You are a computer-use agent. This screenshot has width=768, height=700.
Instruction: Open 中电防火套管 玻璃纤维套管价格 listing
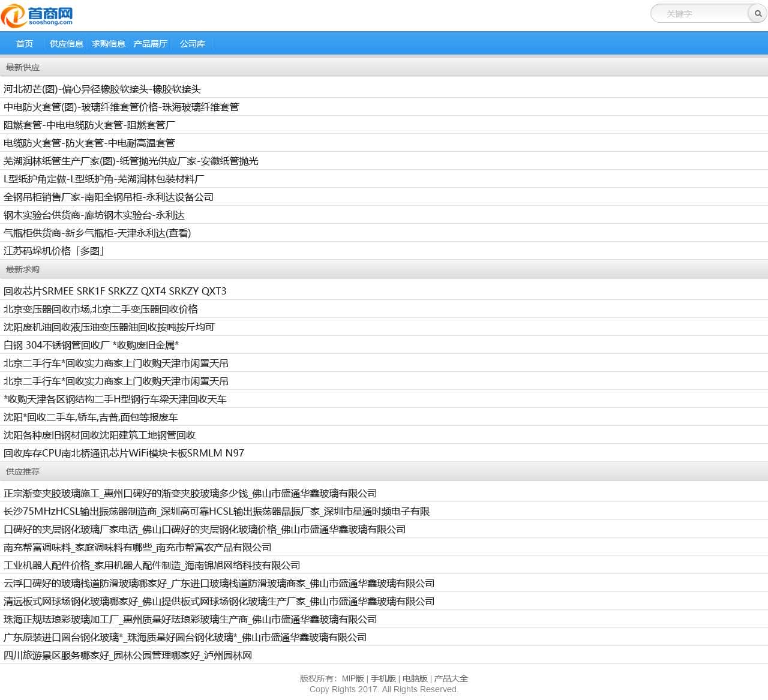click(121, 107)
